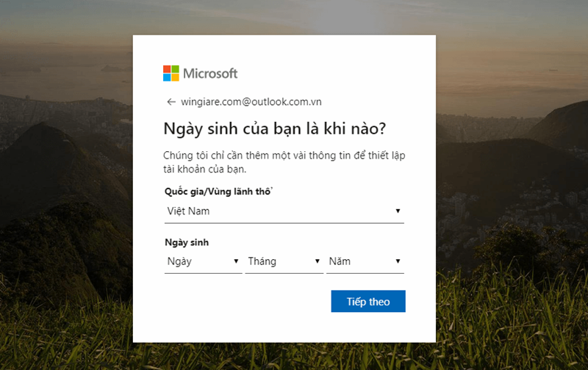Click the Chúng tôi chỉ cần thêm description text
Image resolution: width=588 pixels, height=370 pixels.
[x=284, y=162]
